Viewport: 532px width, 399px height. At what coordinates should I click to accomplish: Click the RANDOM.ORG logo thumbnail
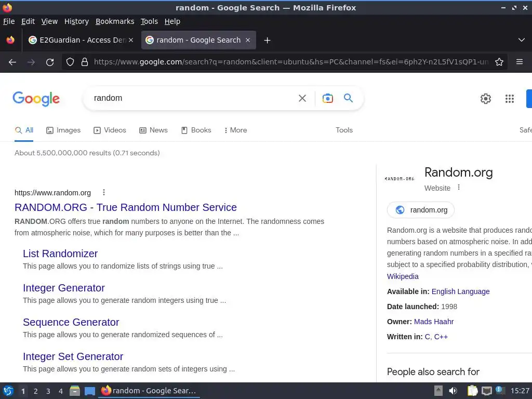(x=400, y=179)
